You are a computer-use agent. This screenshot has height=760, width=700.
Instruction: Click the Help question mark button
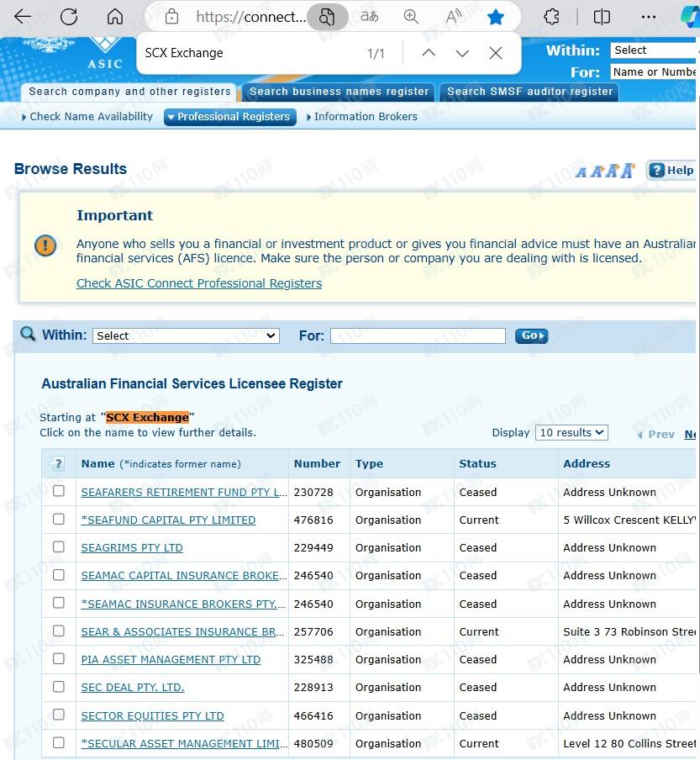click(671, 170)
